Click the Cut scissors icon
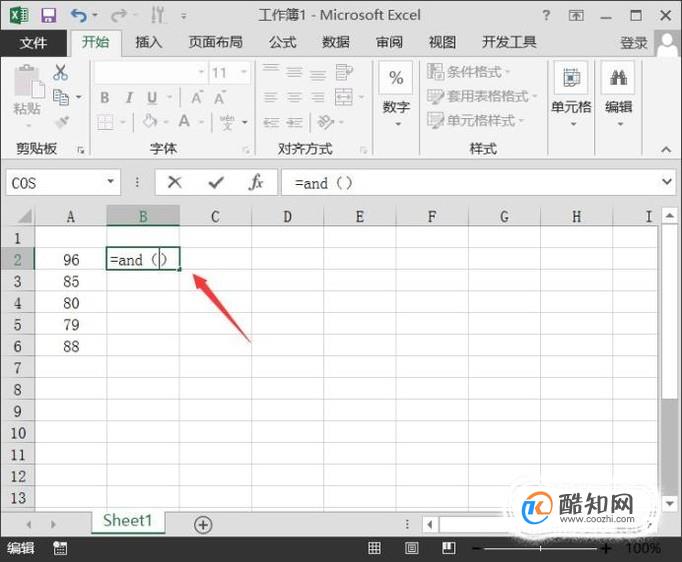The width and height of the screenshot is (682, 562). [x=60, y=72]
